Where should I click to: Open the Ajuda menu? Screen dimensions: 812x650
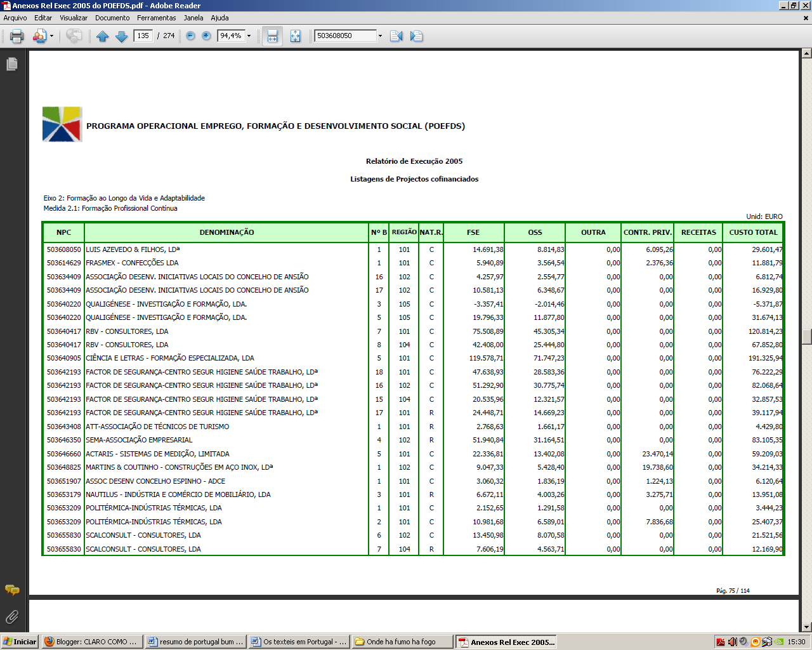click(219, 18)
